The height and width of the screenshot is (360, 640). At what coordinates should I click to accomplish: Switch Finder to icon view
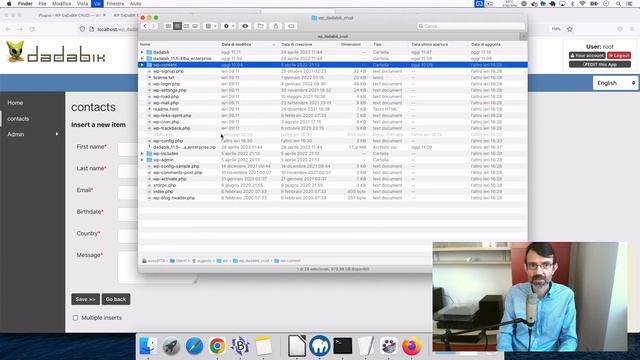pos(168,26)
